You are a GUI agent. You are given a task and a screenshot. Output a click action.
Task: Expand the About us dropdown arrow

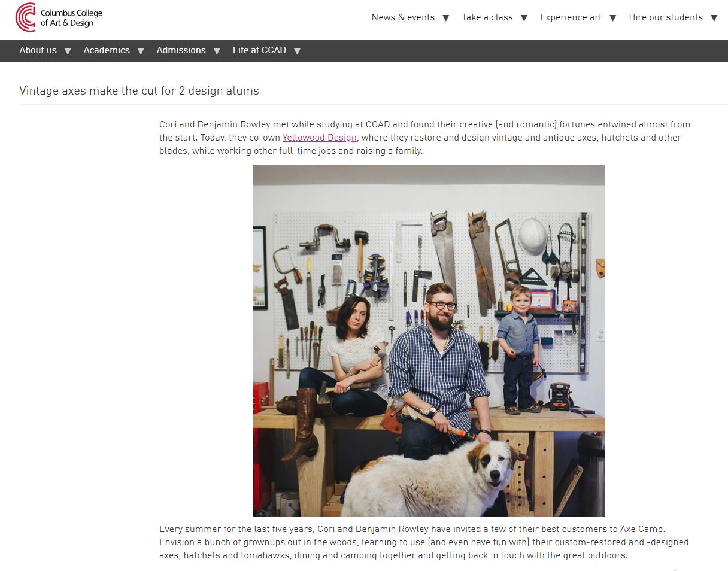[x=68, y=51]
